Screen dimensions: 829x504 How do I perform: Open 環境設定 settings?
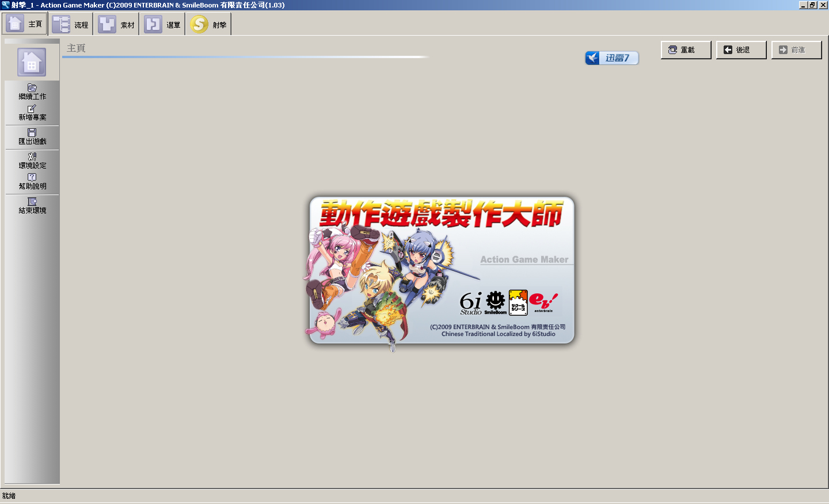pyautogui.click(x=32, y=161)
